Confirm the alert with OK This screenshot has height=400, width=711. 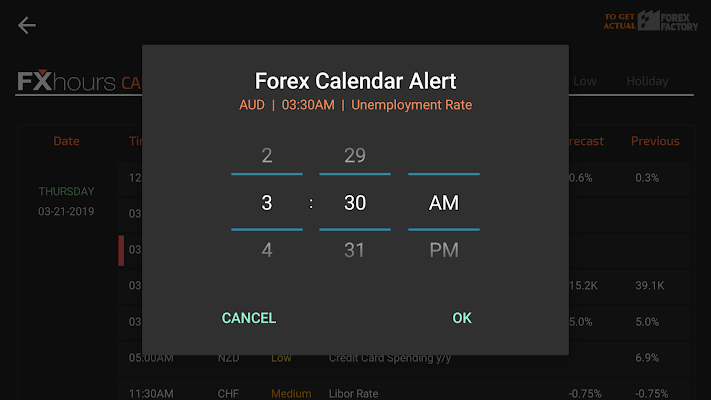click(462, 318)
